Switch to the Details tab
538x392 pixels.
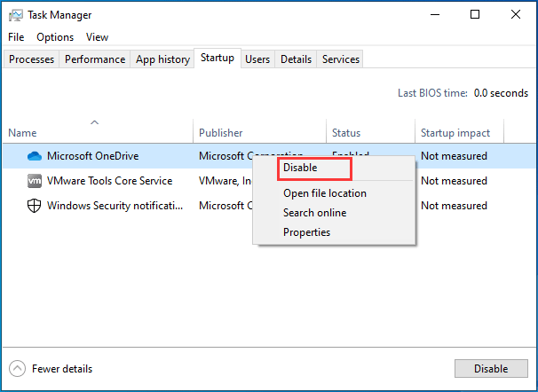[296, 59]
